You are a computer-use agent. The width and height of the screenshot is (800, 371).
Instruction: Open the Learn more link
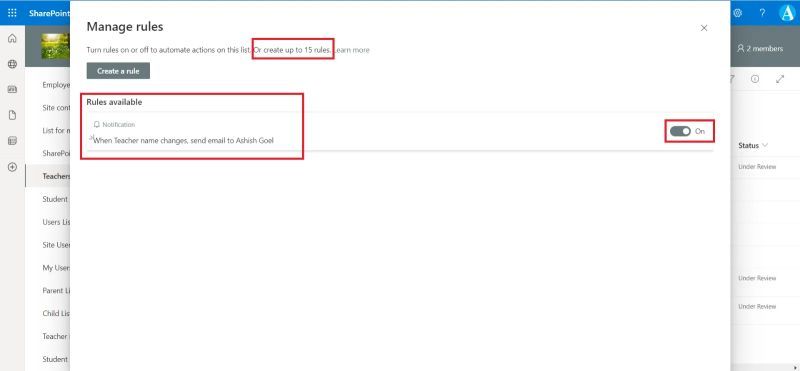click(x=352, y=50)
